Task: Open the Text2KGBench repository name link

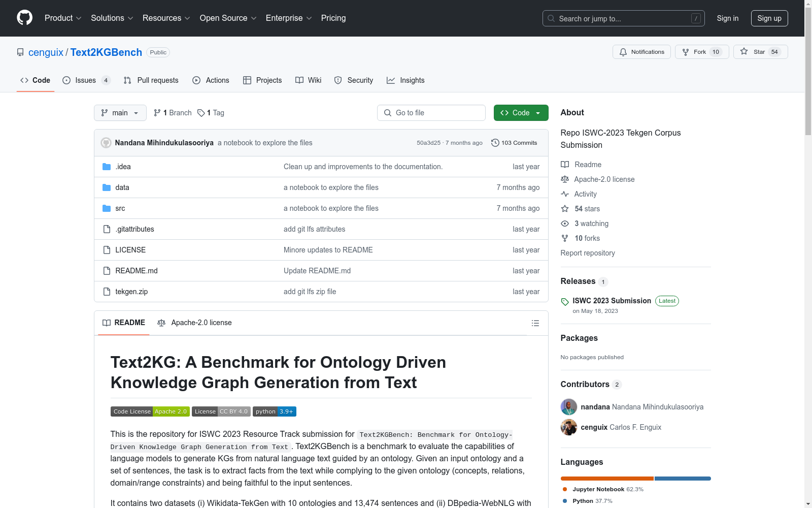Action: point(106,52)
